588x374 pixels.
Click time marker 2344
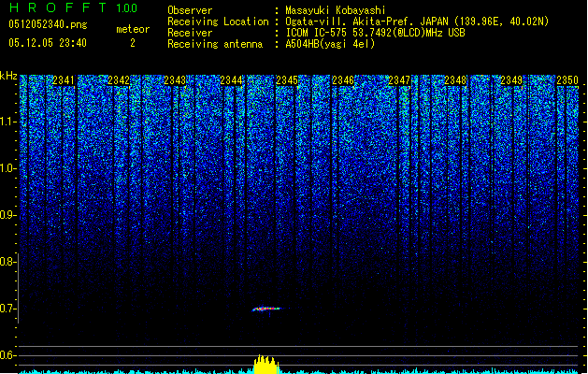click(232, 80)
